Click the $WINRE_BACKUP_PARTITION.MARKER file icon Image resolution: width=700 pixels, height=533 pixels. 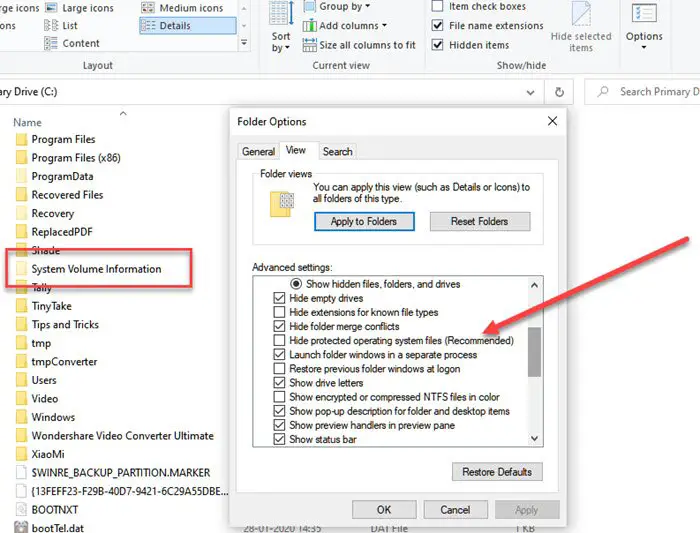(x=21, y=473)
